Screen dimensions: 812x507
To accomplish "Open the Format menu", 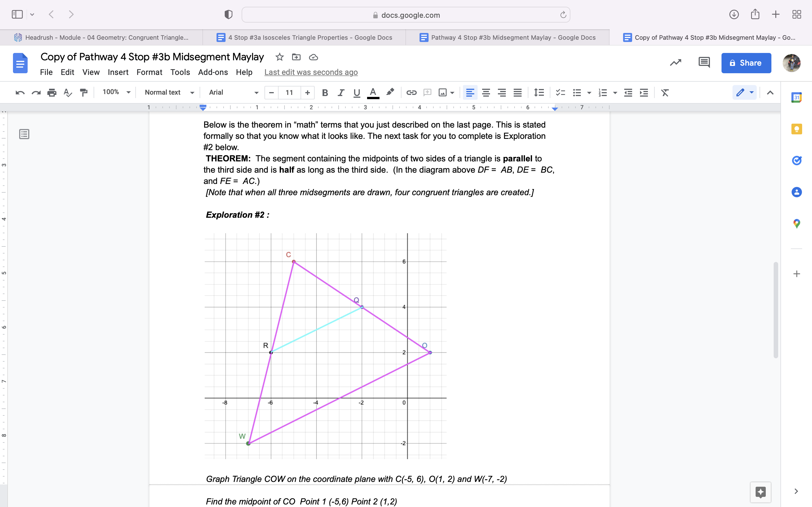I will [149, 72].
